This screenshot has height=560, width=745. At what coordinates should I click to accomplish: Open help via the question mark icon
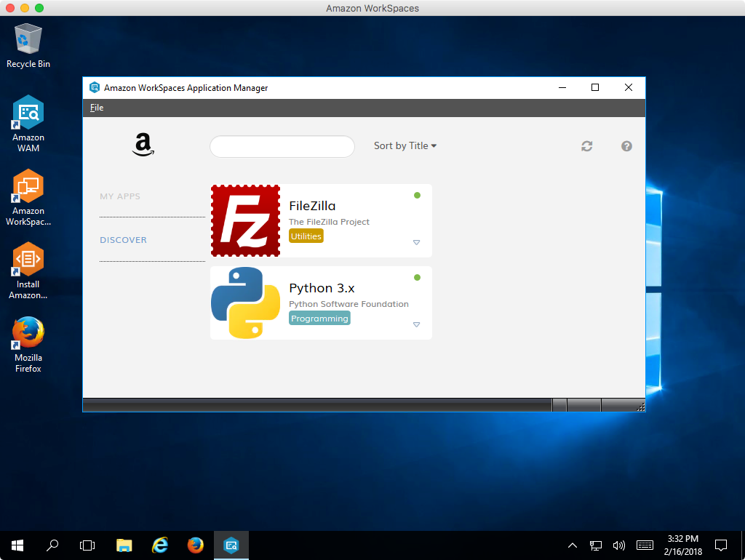(626, 145)
